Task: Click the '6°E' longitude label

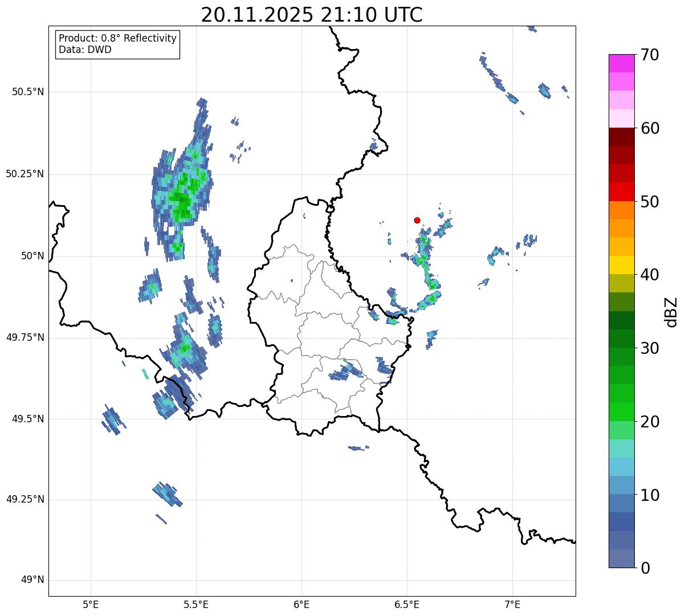Action: [301, 604]
